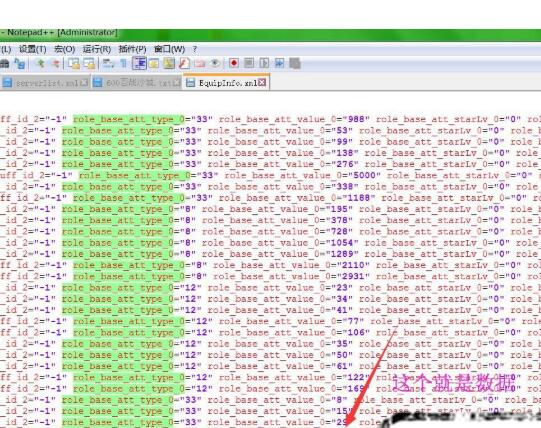Open the 设置(T) menu
Screen dimensions: 541x428
coord(32,49)
